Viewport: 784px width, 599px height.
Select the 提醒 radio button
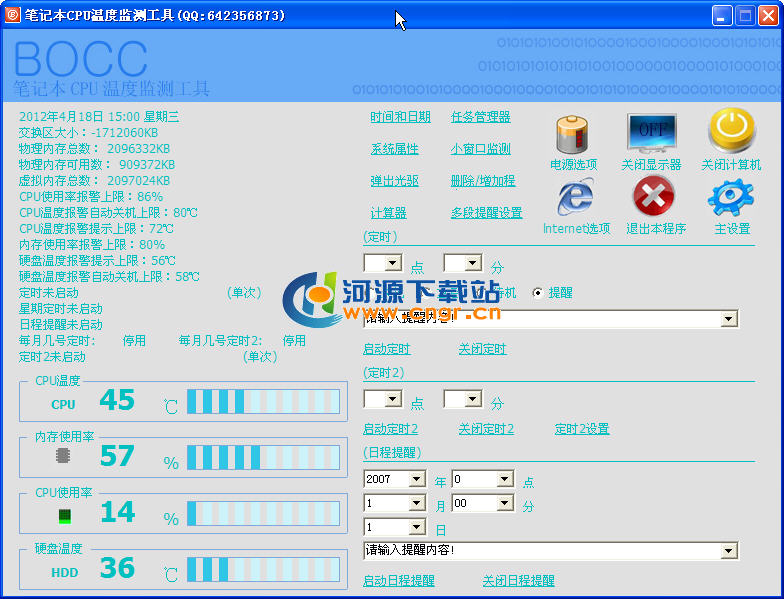(538, 293)
